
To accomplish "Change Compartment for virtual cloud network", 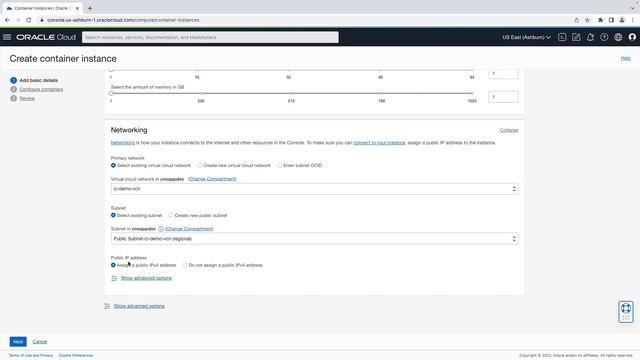I will tap(212, 179).
